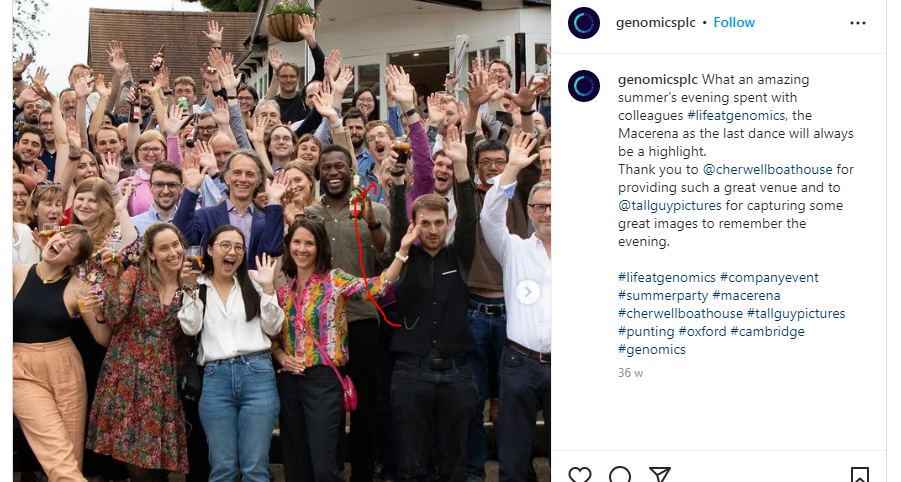Open #punting hashtag
This screenshot has height=482, width=901.
tap(646, 331)
